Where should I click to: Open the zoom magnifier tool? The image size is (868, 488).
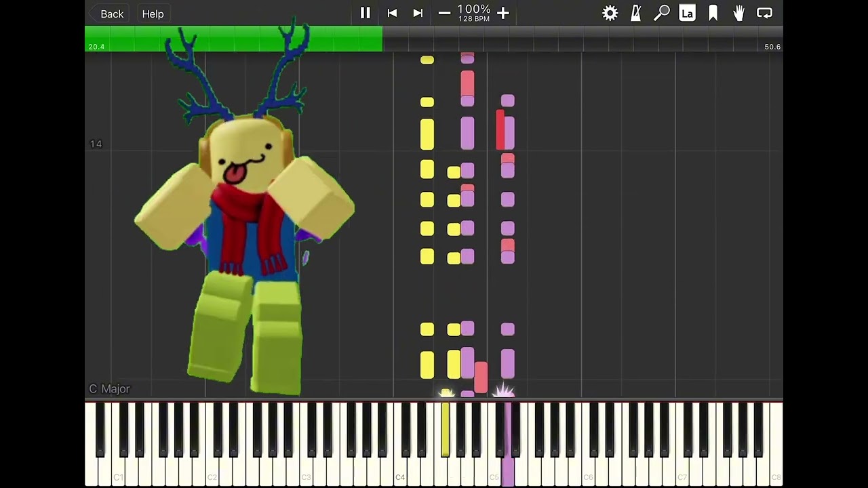[x=662, y=13]
